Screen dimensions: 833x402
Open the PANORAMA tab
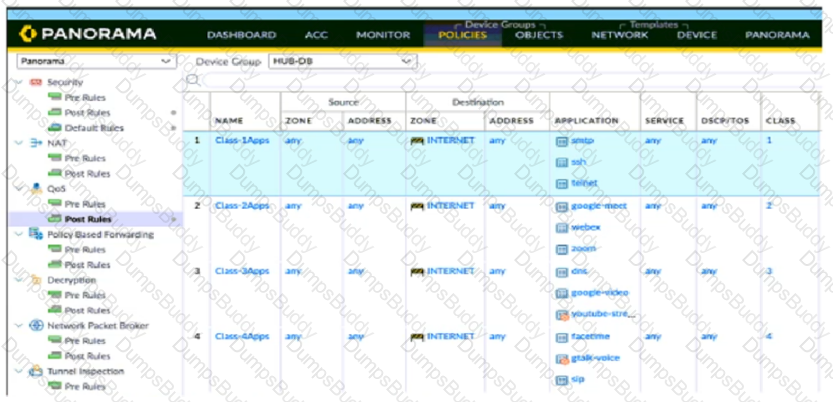pyautogui.click(x=777, y=35)
